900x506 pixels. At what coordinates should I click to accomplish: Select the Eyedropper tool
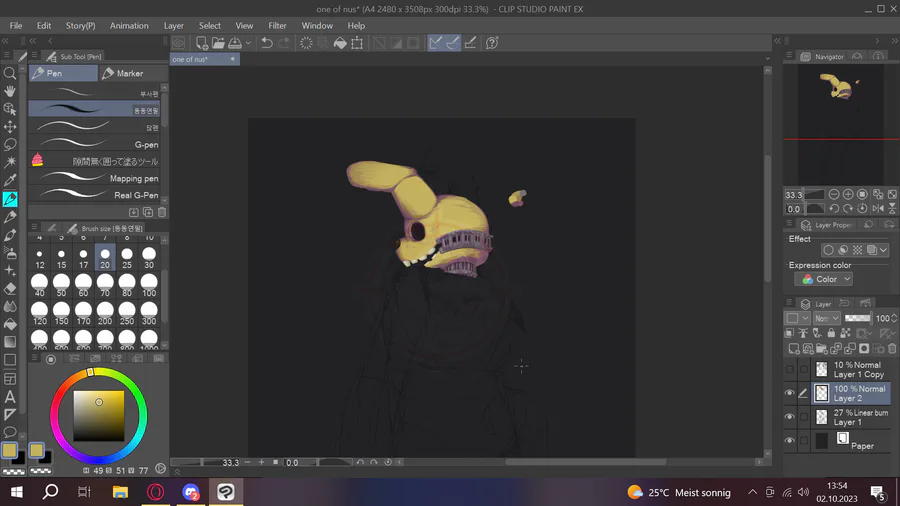click(x=10, y=180)
